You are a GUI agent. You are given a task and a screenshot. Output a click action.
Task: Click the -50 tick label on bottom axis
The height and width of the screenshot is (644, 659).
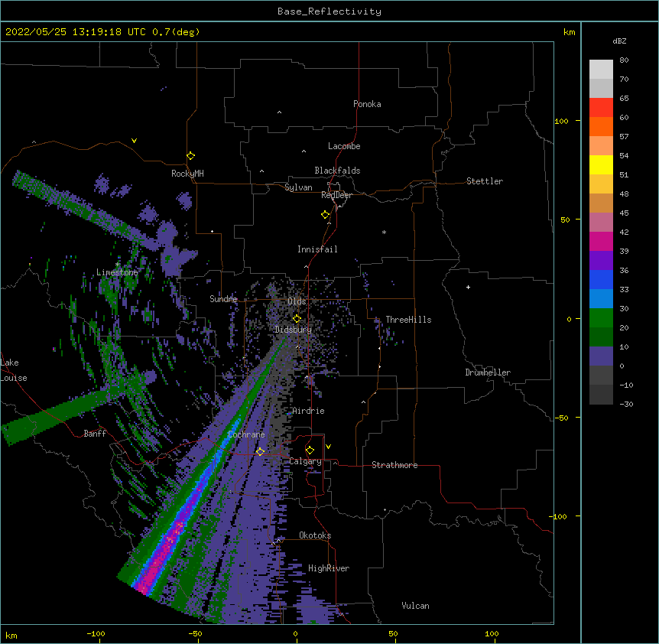(195, 633)
